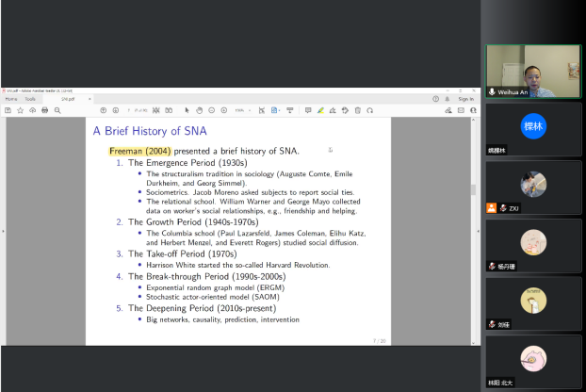The height and width of the screenshot is (392, 586).
Task: Click the fit page marquee icon
Action: pos(262,110)
